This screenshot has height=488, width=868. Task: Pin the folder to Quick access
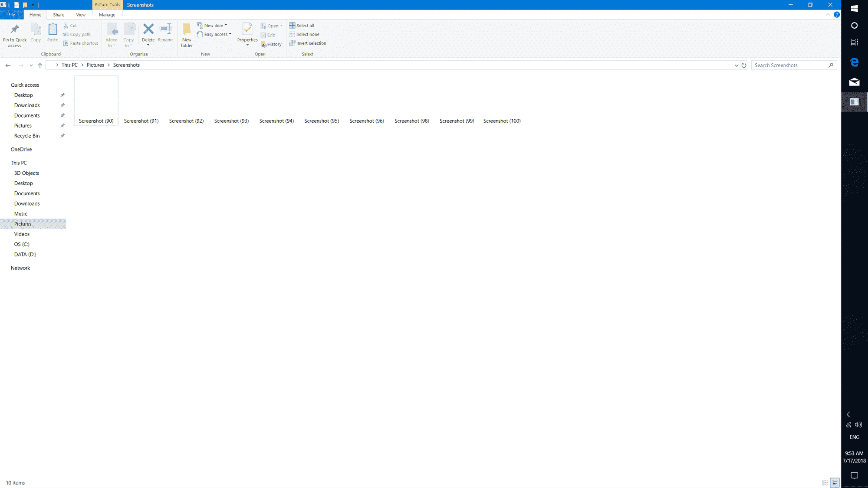[15, 35]
